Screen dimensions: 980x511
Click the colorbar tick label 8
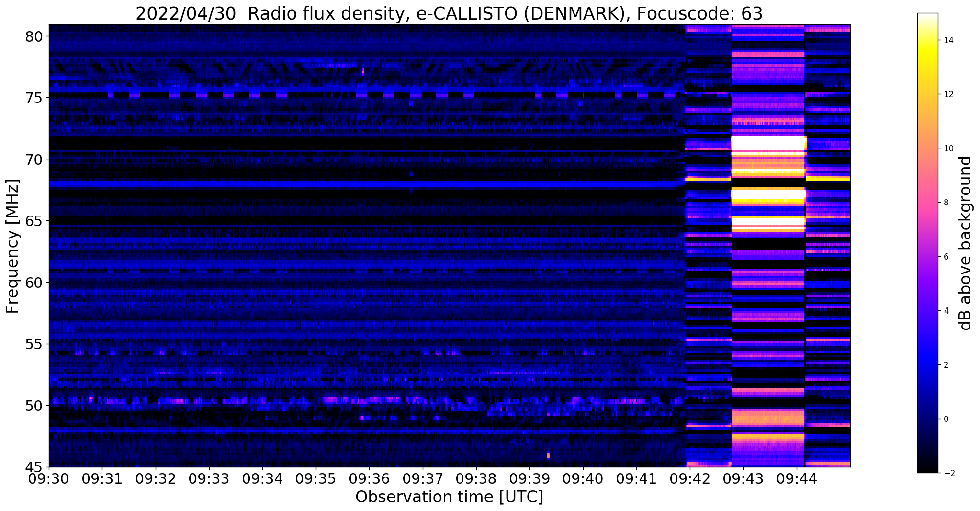tap(946, 203)
